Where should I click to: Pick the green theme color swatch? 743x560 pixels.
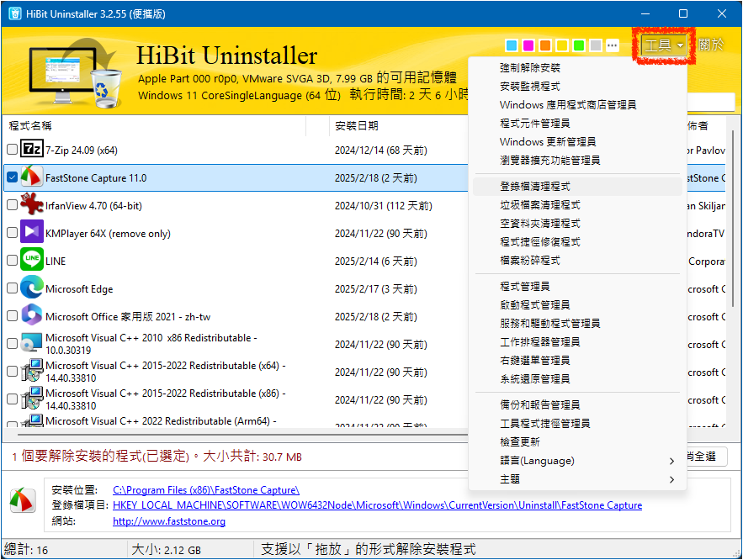click(579, 45)
